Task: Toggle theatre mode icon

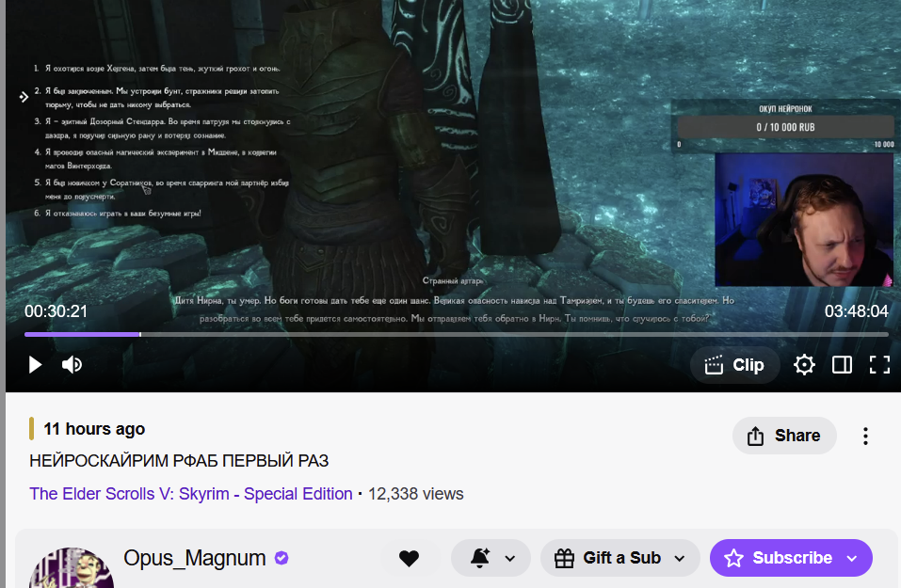Action: click(x=842, y=365)
